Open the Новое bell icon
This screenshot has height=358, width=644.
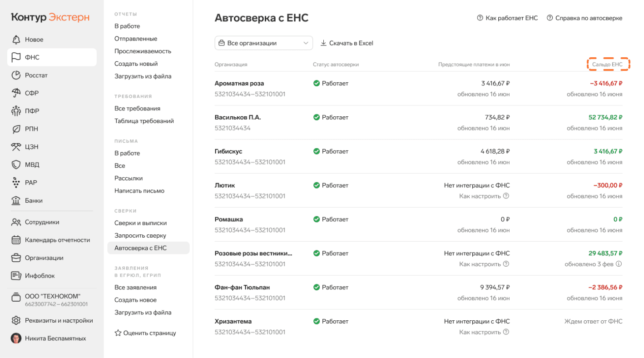(x=16, y=40)
